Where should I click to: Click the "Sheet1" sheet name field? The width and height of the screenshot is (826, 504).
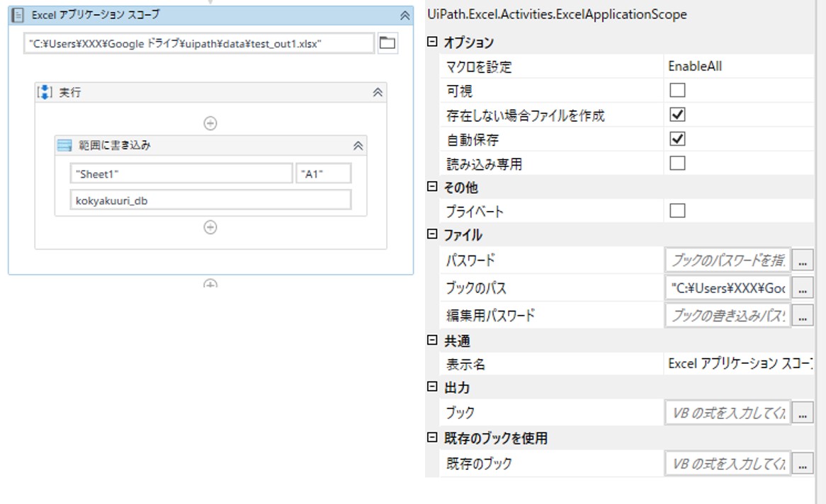click(181, 174)
